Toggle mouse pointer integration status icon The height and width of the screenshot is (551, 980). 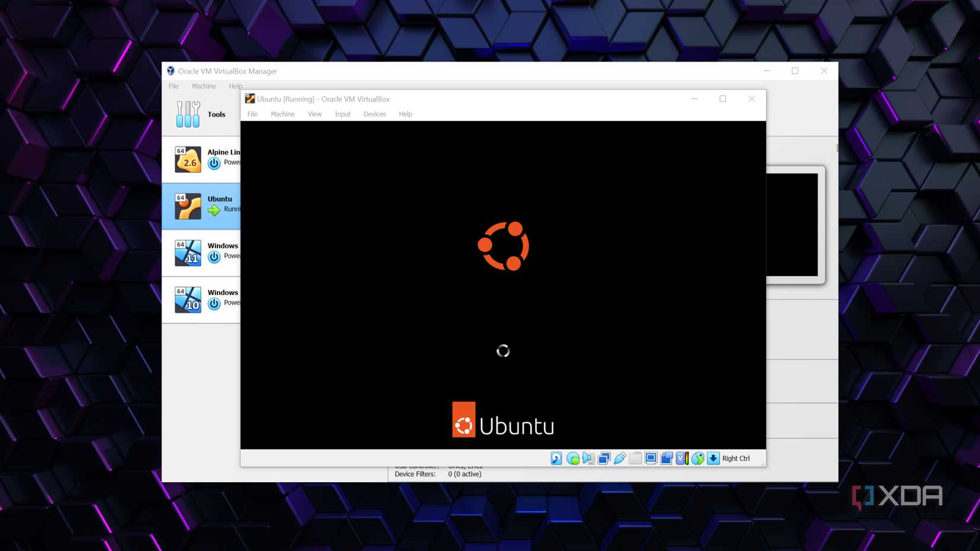697,458
